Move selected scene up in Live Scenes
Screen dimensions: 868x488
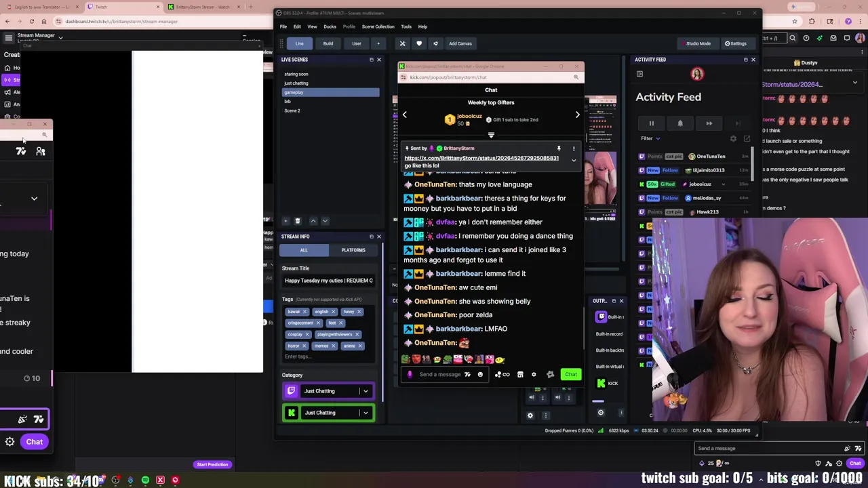point(313,221)
